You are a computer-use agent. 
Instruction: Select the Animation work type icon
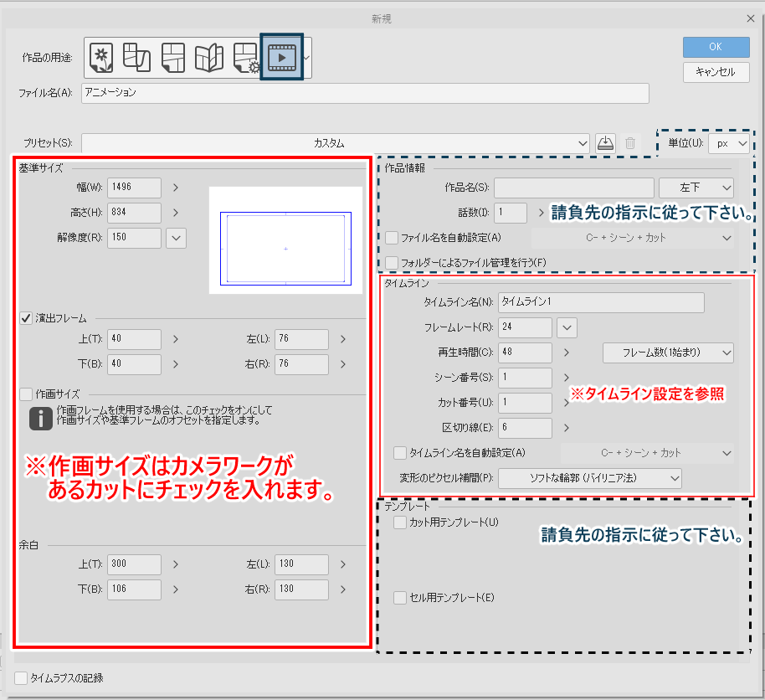[x=281, y=57]
